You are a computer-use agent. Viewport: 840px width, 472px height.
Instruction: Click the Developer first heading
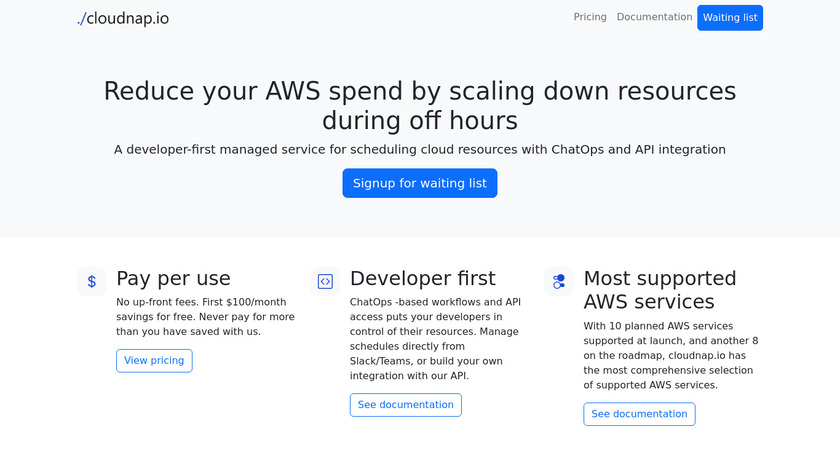coord(422,278)
